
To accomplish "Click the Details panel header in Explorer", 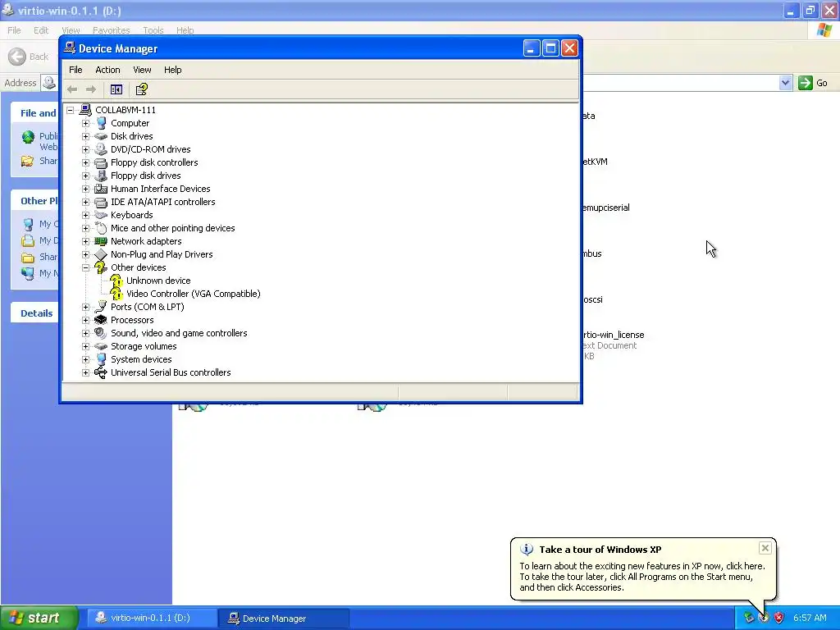I will click(36, 313).
